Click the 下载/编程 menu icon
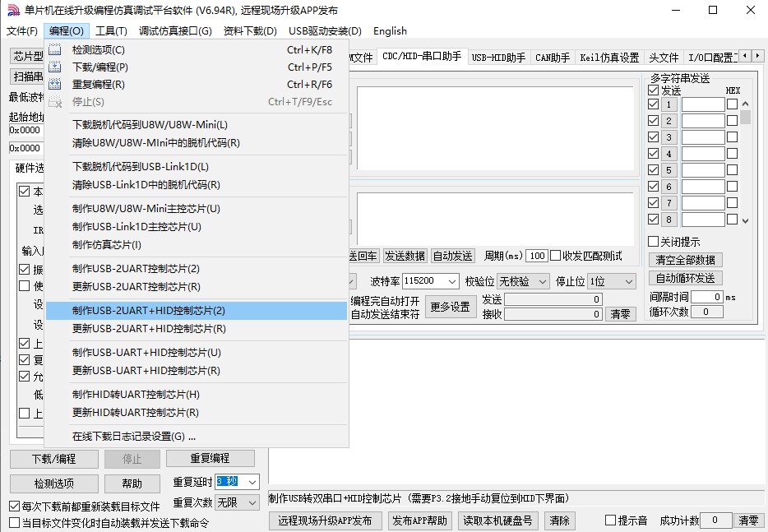 point(55,67)
